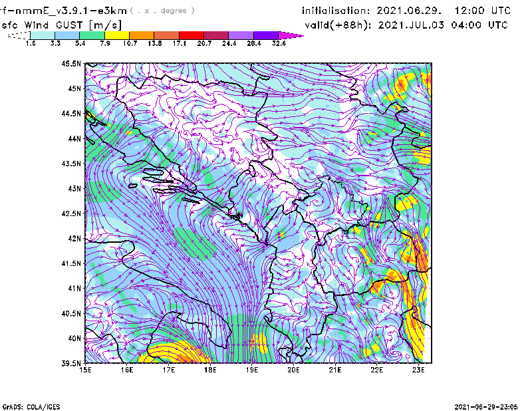Image resolution: width=532 pixels, height=411 pixels.
Task: Click the dashed white arrow at legend start
Action: pos(19,35)
